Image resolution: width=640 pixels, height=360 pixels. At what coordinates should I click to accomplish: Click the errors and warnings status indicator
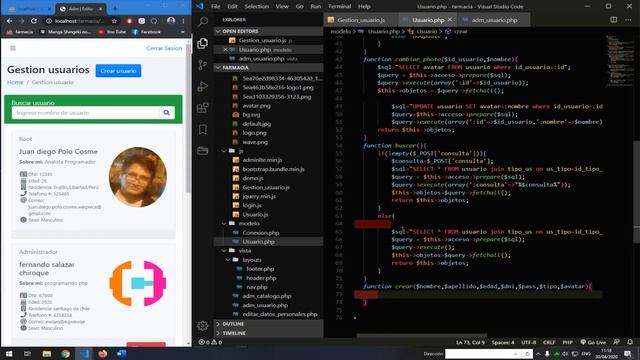pyautogui.click(x=210, y=342)
